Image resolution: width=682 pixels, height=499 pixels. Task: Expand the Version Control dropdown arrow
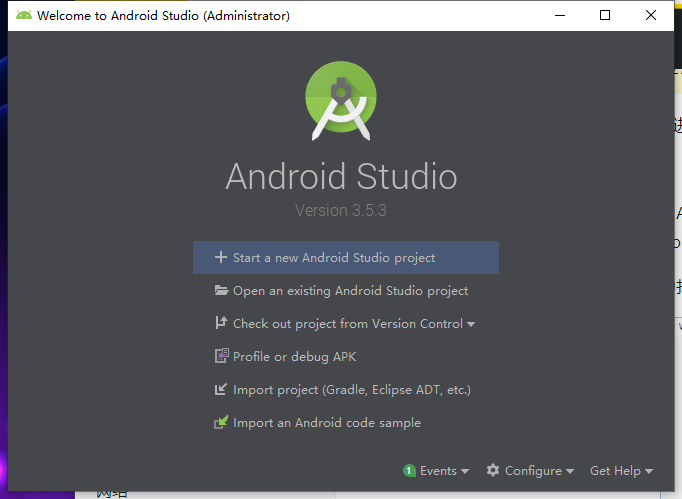[x=471, y=325]
